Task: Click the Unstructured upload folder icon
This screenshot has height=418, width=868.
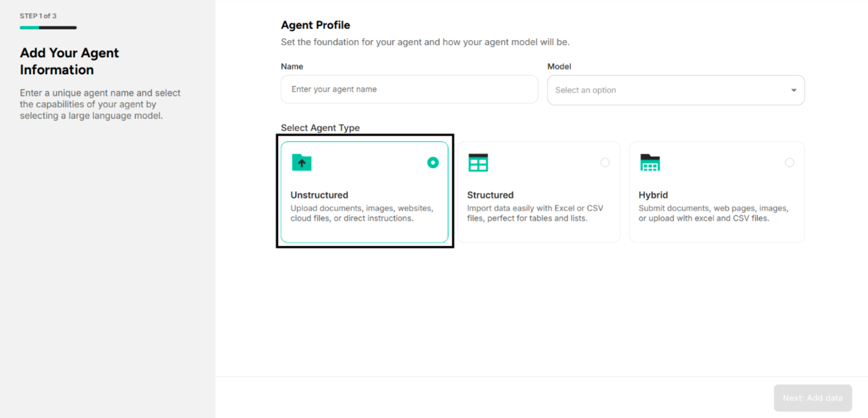Action: pos(301,163)
